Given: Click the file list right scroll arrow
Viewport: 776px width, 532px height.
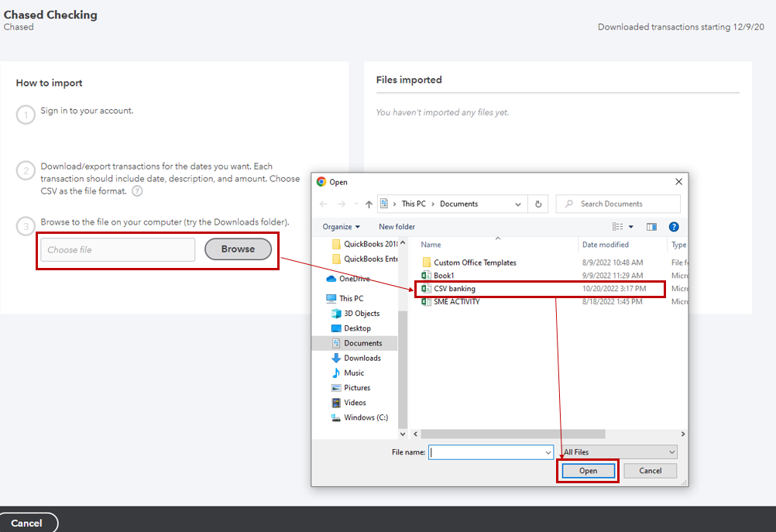Looking at the screenshot, I should pos(682,434).
